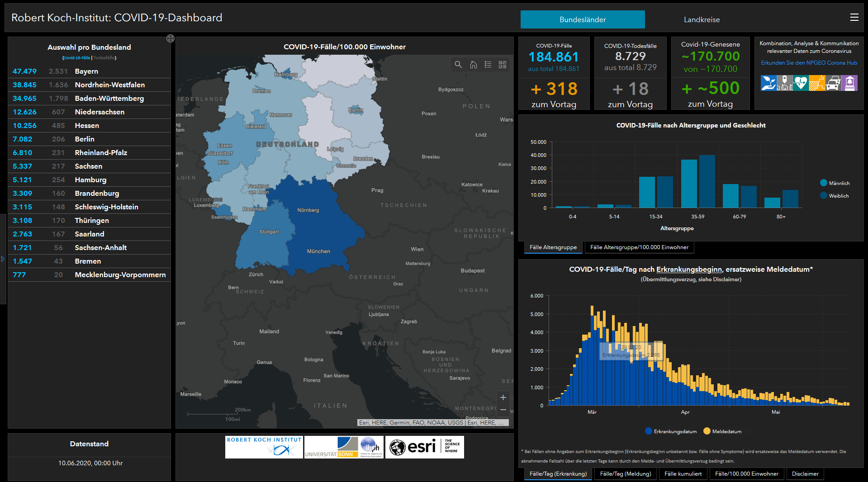
Task: Zoom in on the map
Action: pos(503,397)
